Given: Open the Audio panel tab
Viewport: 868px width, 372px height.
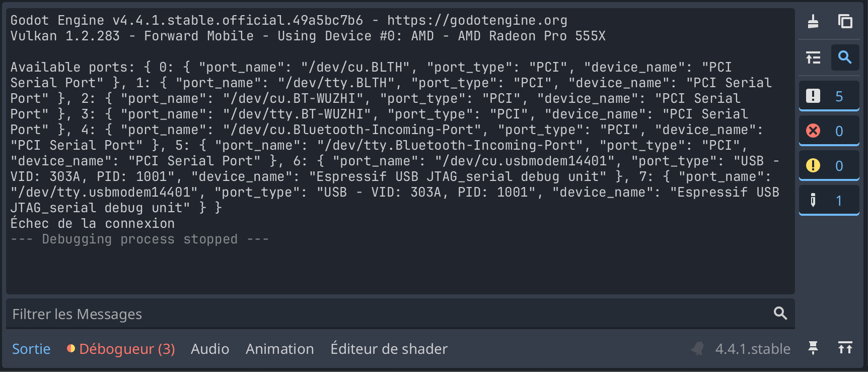Looking at the screenshot, I should tap(210, 349).
